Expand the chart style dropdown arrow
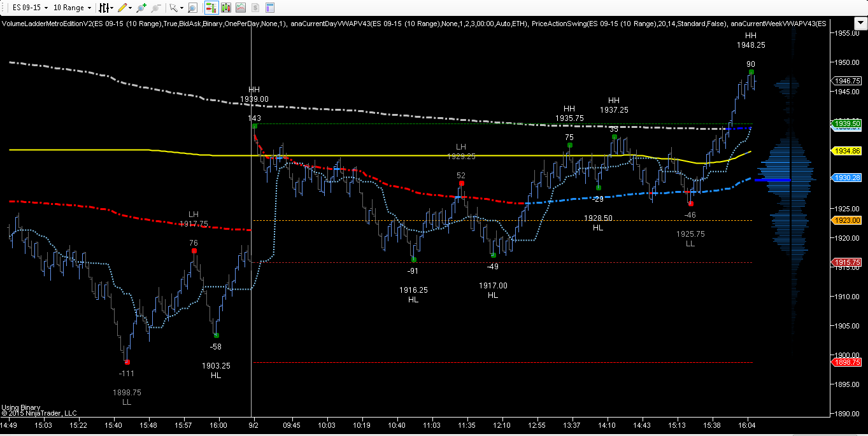The height and width of the screenshot is (436, 868). 111,8
